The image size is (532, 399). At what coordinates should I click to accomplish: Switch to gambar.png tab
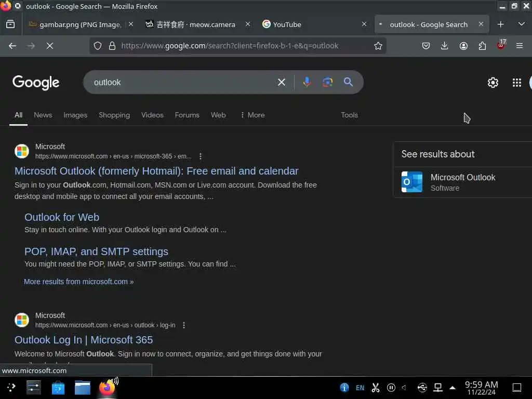(81, 24)
